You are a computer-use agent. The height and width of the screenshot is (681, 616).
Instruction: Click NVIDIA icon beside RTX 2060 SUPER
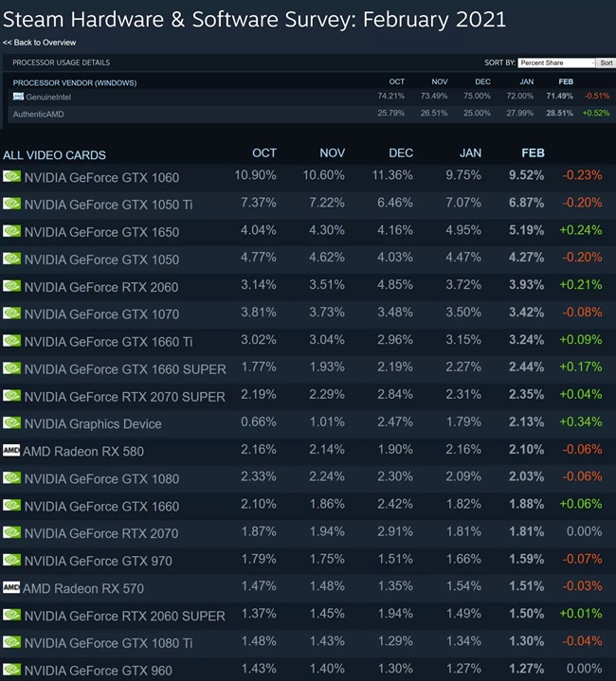[11, 615]
